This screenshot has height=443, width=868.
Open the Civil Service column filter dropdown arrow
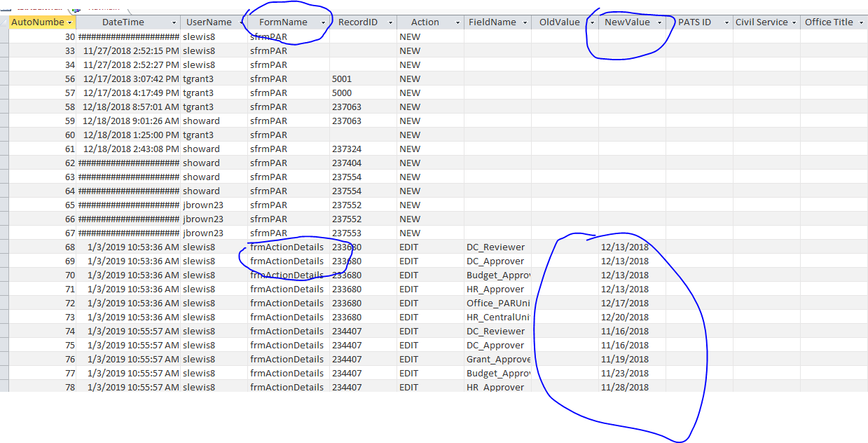pos(794,22)
